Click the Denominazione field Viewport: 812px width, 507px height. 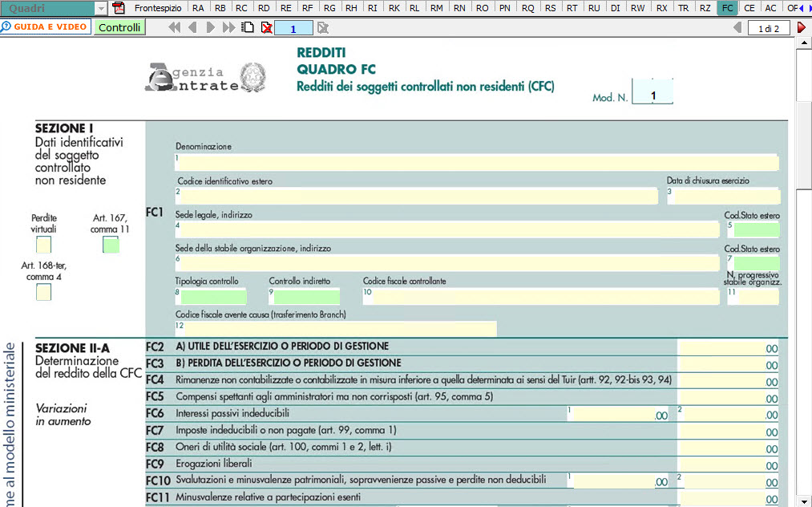click(x=477, y=162)
